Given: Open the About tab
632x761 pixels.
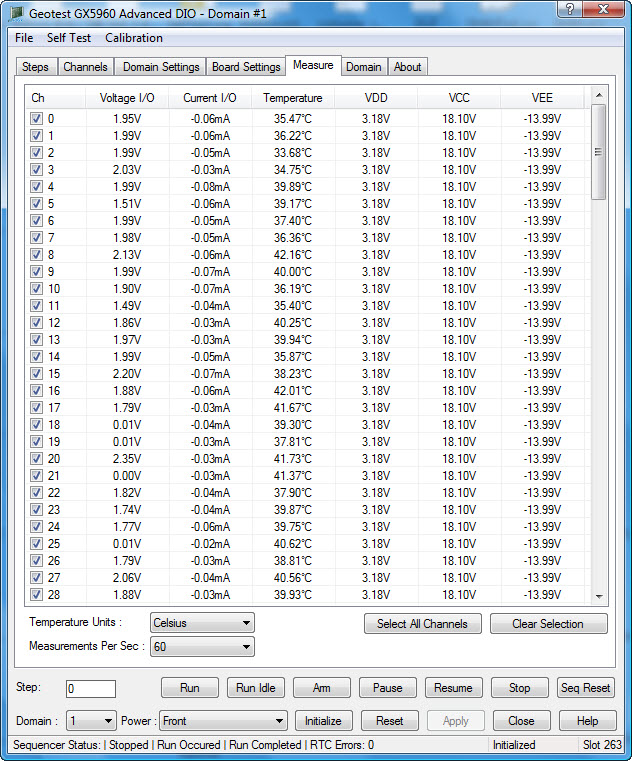Looking at the screenshot, I should [408, 67].
